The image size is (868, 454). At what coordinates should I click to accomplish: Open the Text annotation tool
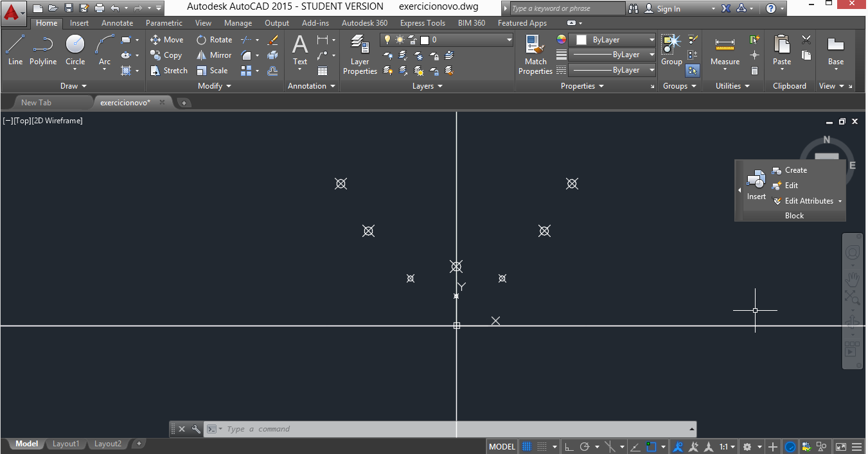pos(300,50)
